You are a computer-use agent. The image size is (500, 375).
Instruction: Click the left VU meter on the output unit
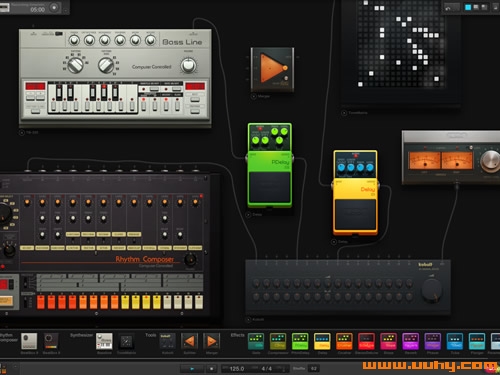pyautogui.click(x=425, y=160)
